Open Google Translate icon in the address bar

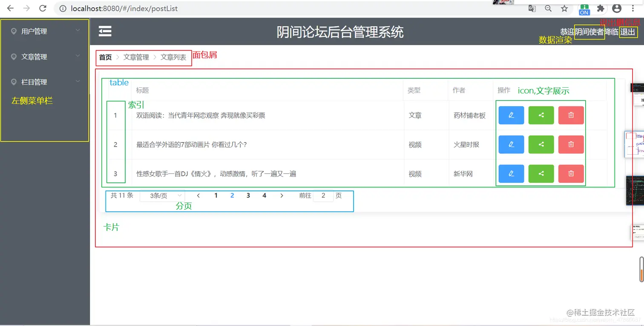pyautogui.click(x=532, y=8)
